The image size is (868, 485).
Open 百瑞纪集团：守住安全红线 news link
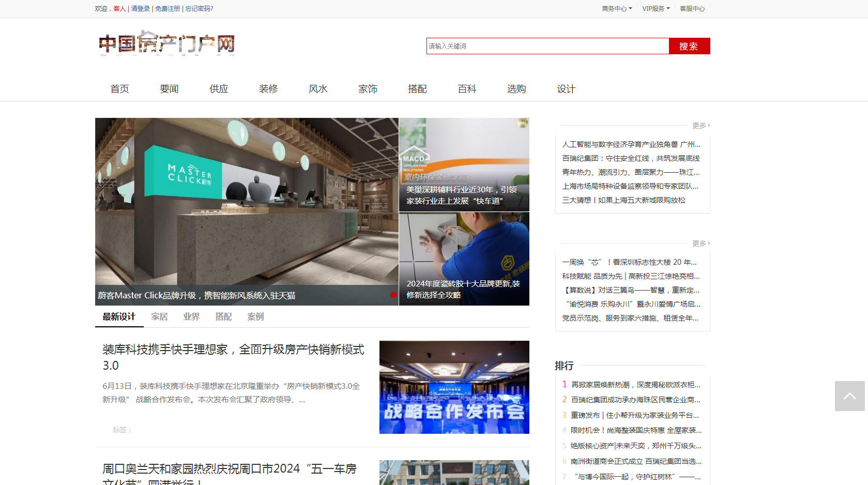click(x=631, y=158)
